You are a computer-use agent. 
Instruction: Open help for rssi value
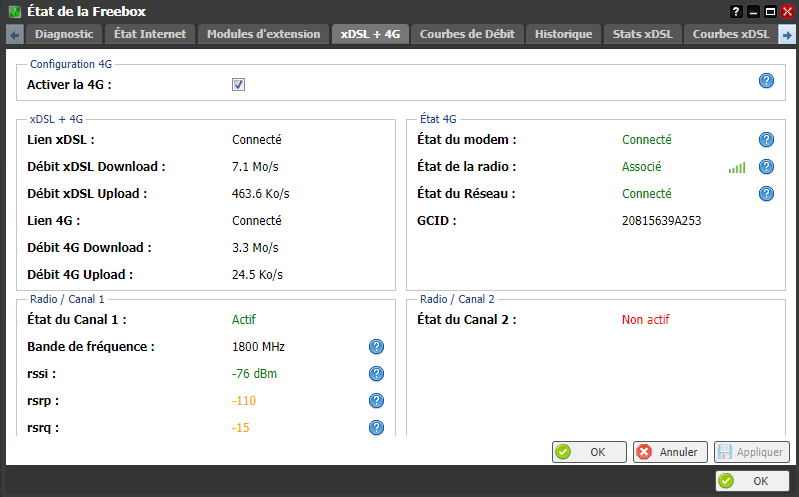coord(376,374)
